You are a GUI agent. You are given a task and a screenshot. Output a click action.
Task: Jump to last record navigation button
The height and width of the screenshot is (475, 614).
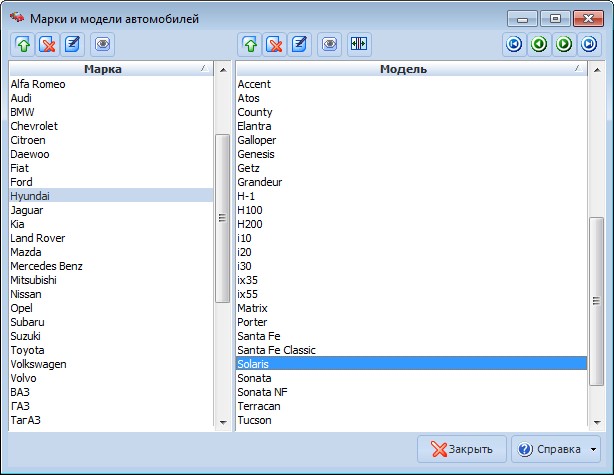point(589,44)
